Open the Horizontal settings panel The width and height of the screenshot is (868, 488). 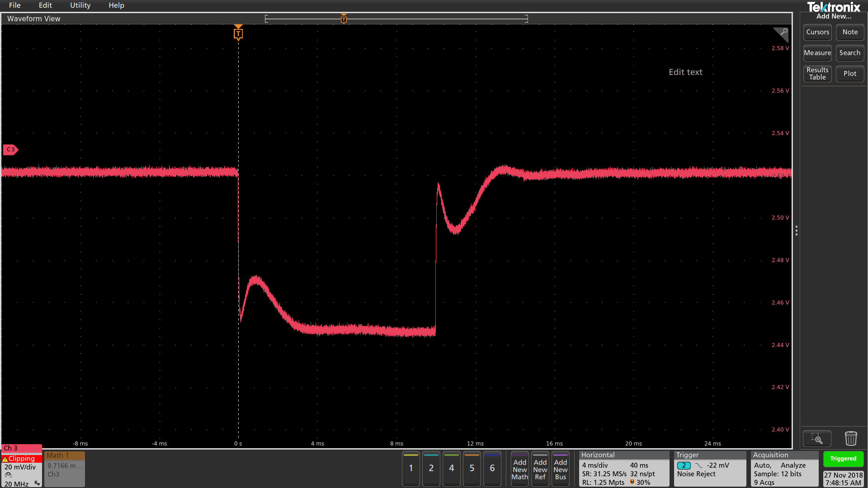pyautogui.click(x=624, y=469)
